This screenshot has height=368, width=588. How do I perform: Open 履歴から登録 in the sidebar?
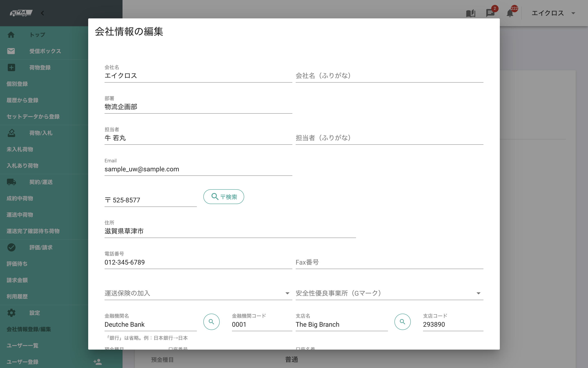[x=22, y=100]
